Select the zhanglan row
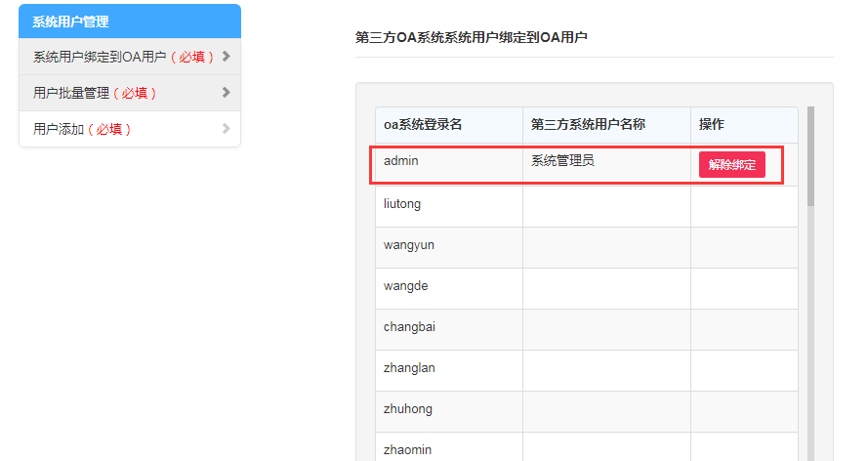This screenshot has height=461, width=868. click(x=409, y=368)
